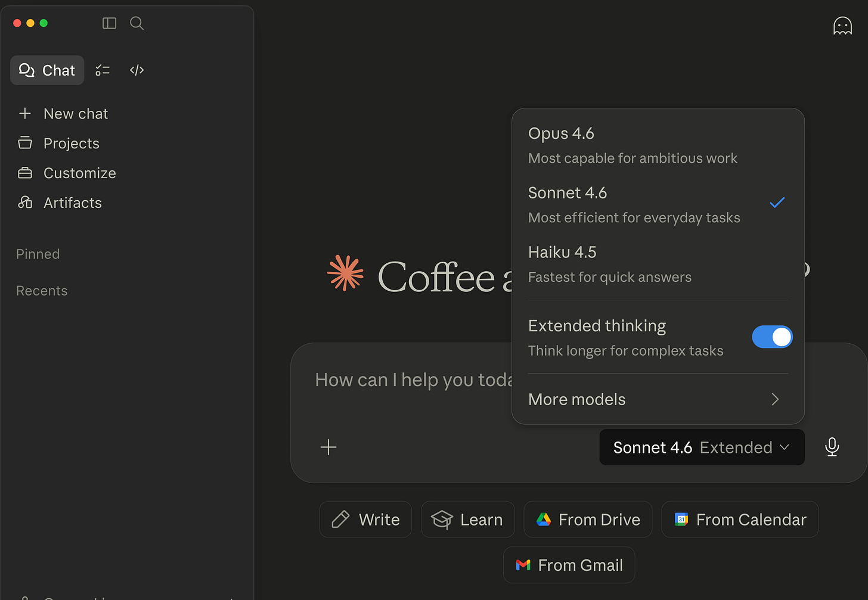Open the code tab icon
The width and height of the screenshot is (868, 600).
coord(137,70)
